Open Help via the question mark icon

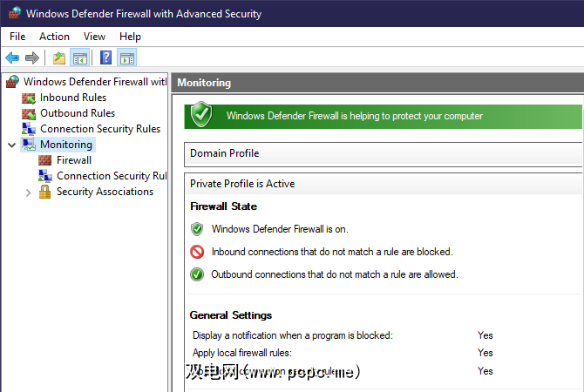[x=105, y=58]
